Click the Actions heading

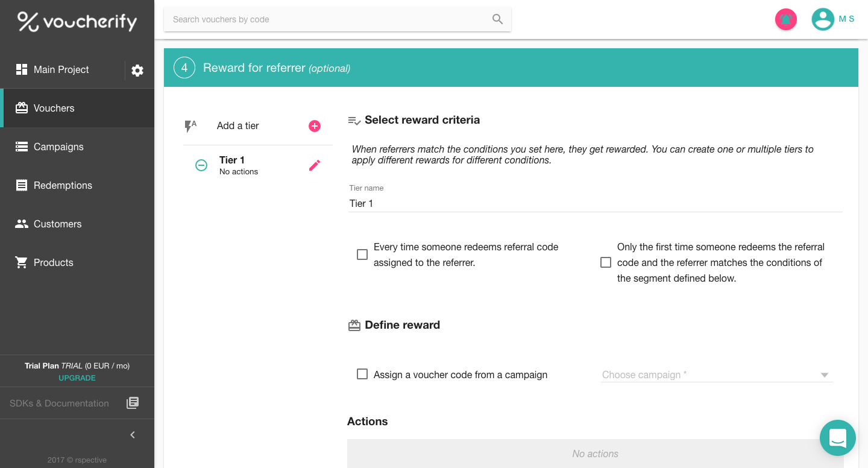368,422
